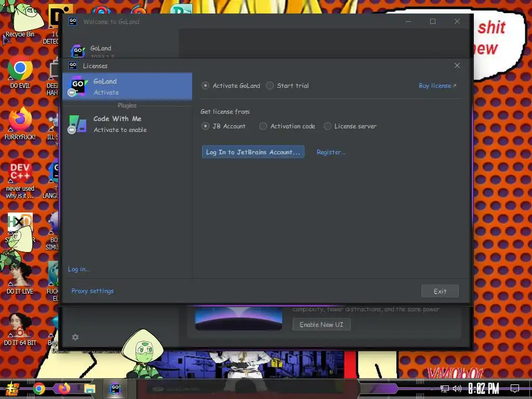
Task: Click the clock showing 8:02 PM
Action: (484, 389)
